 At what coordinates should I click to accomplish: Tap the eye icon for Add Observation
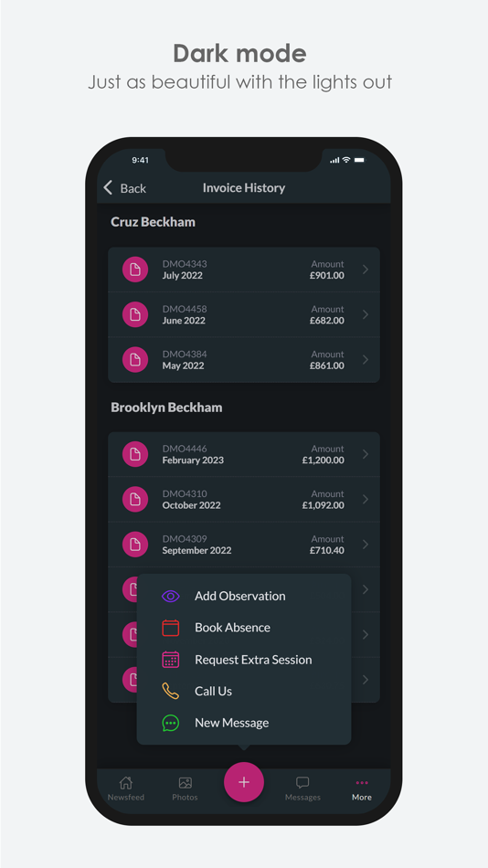(x=171, y=597)
